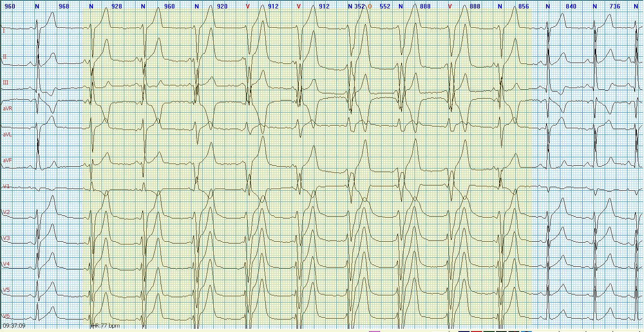
Task: Select the lead I label
Action: [4, 31]
